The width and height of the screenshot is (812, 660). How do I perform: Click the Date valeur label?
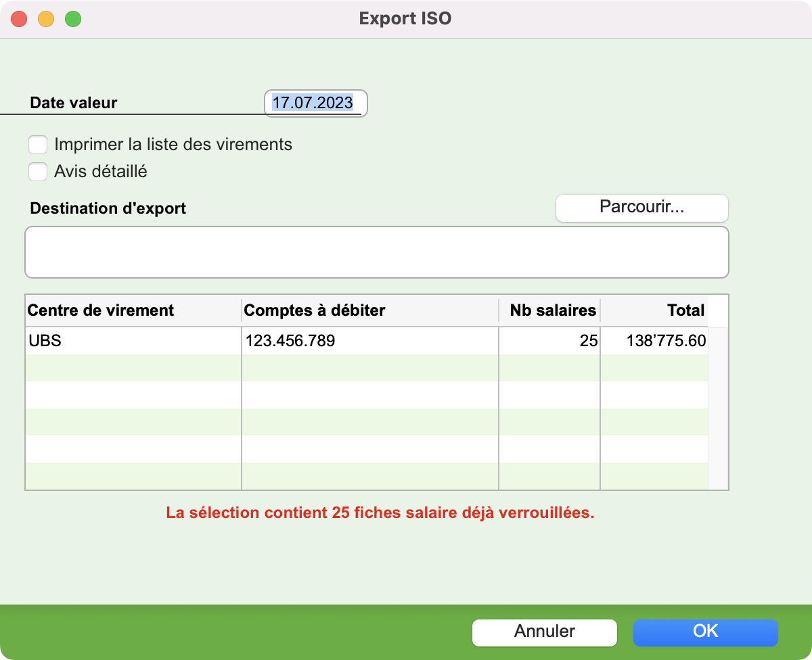point(74,103)
